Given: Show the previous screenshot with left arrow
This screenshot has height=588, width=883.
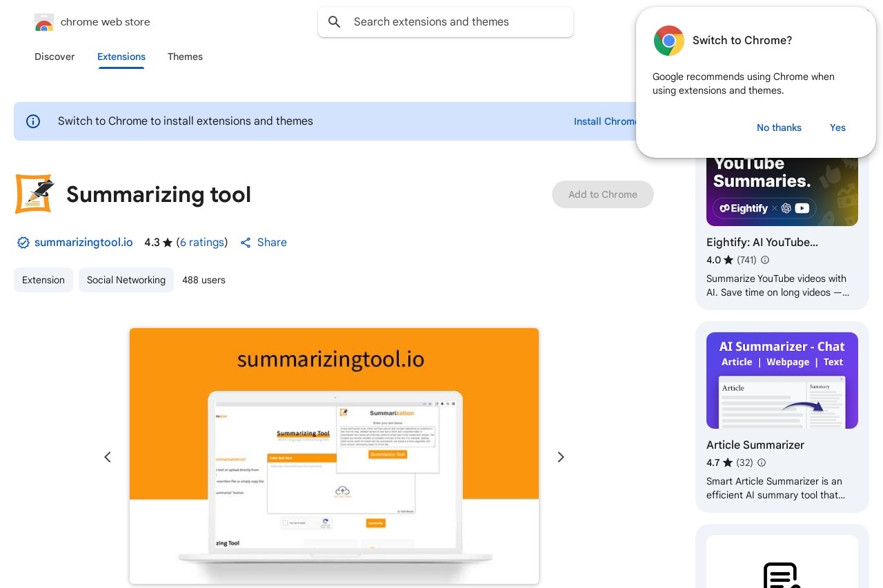Looking at the screenshot, I should (108, 457).
